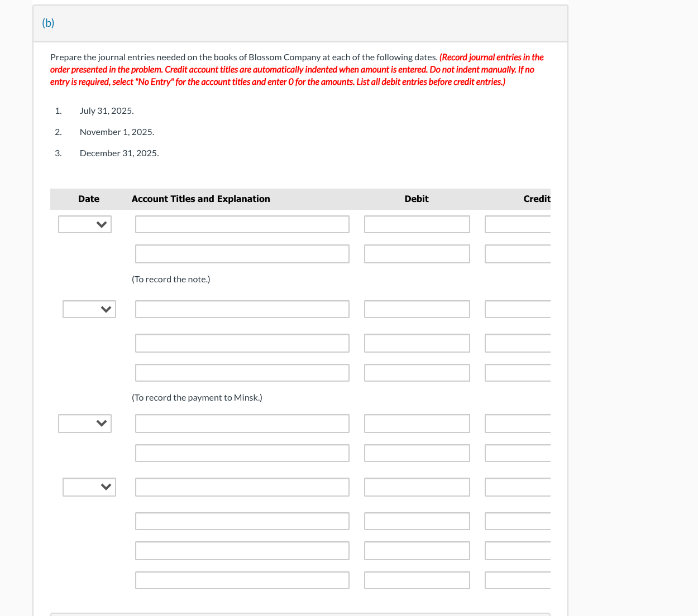Click the December 31, 2025 list item
The height and width of the screenshot is (616, 698).
(x=119, y=153)
